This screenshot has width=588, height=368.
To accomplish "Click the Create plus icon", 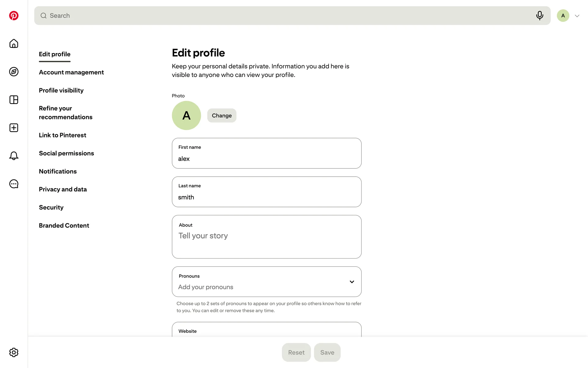I will pos(14,128).
